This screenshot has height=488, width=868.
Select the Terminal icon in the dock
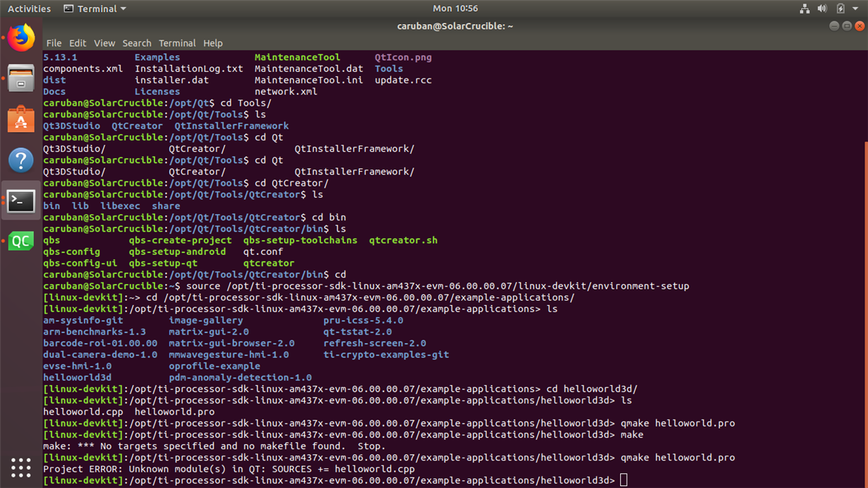pyautogui.click(x=21, y=201)
